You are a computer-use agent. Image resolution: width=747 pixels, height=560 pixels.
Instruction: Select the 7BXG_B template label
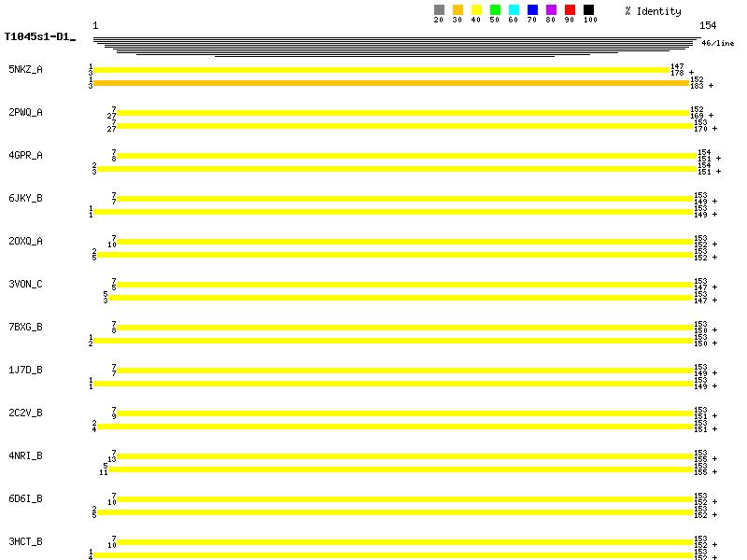click(x=25, y=327)
